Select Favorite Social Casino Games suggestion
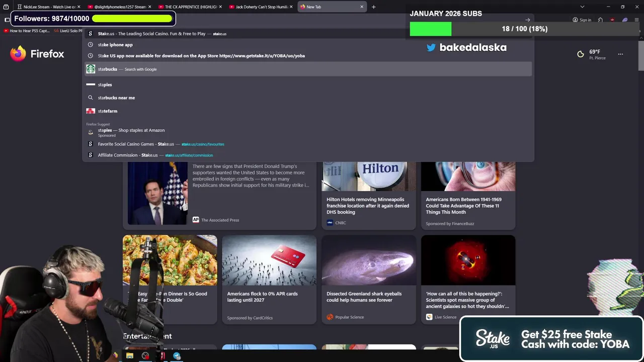Image resolution: width=644 pixels, height=362 pixels. (308, 144)
